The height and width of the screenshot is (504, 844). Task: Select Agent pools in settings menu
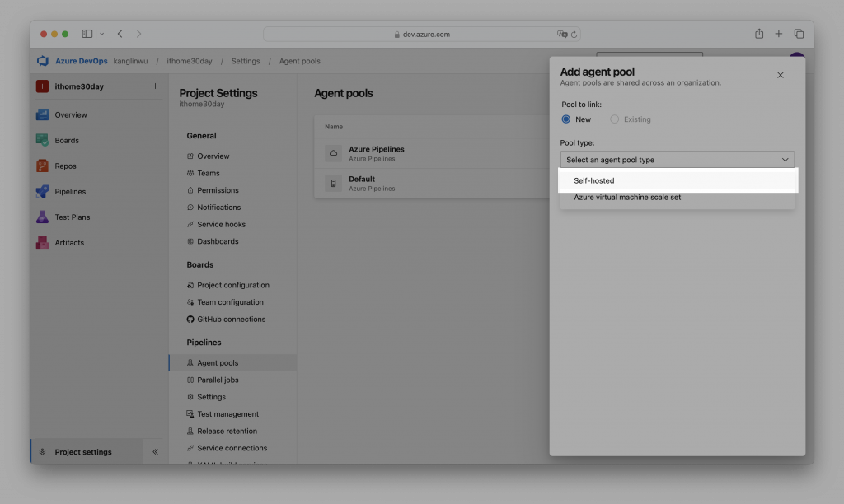(x=232, y=363)
